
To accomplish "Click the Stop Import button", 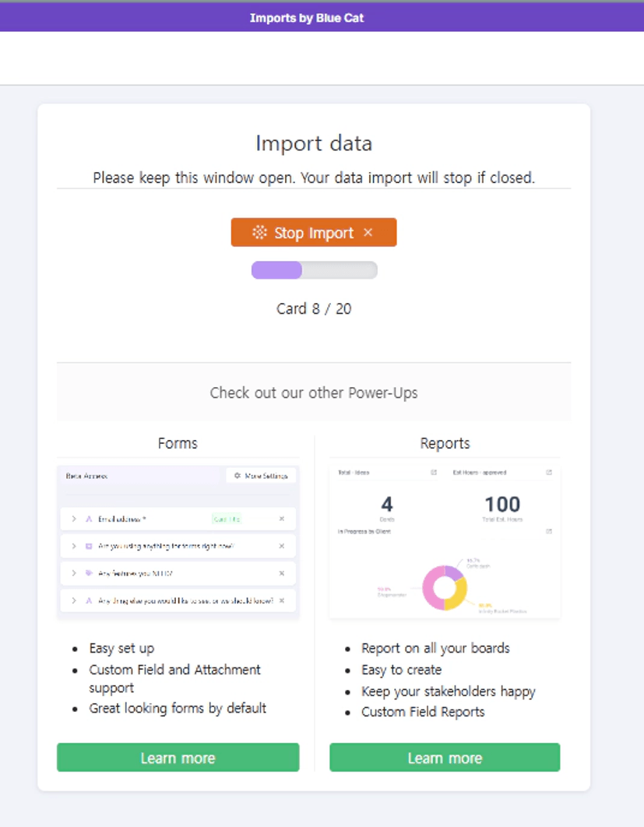I will [x=313, y=233].
